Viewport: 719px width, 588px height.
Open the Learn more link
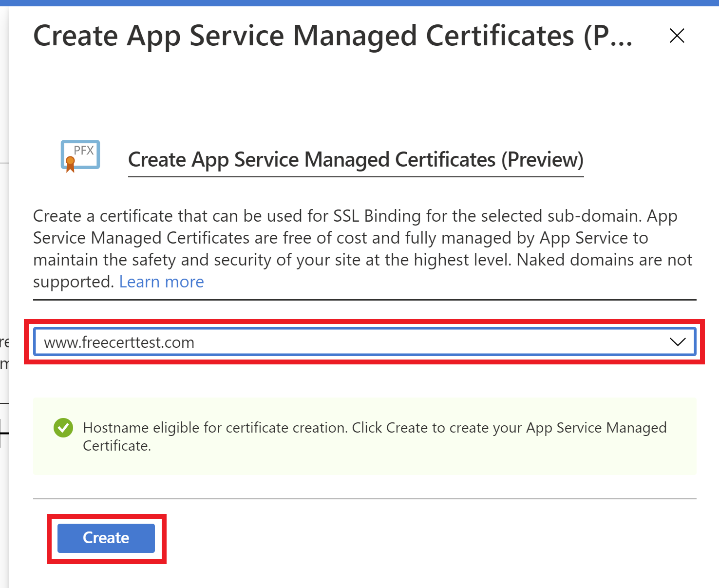point(161,282)
